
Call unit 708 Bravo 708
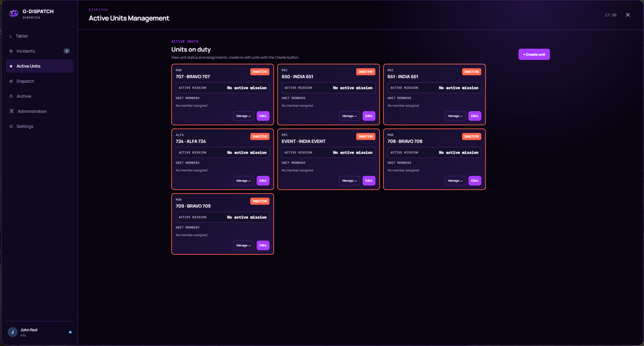[475, 181]
